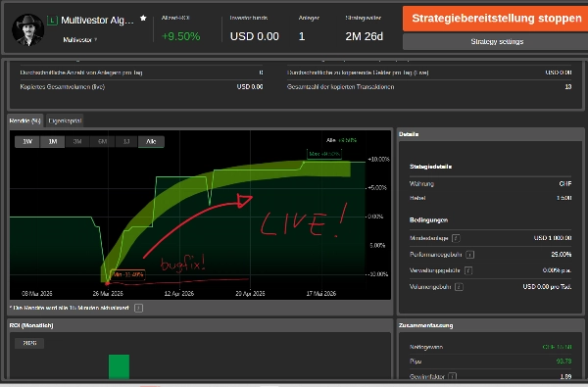The height and width of the screenshot is (387, 588).
Task: Click info icon beside Rendite update note
Action: tap(138, 309)
